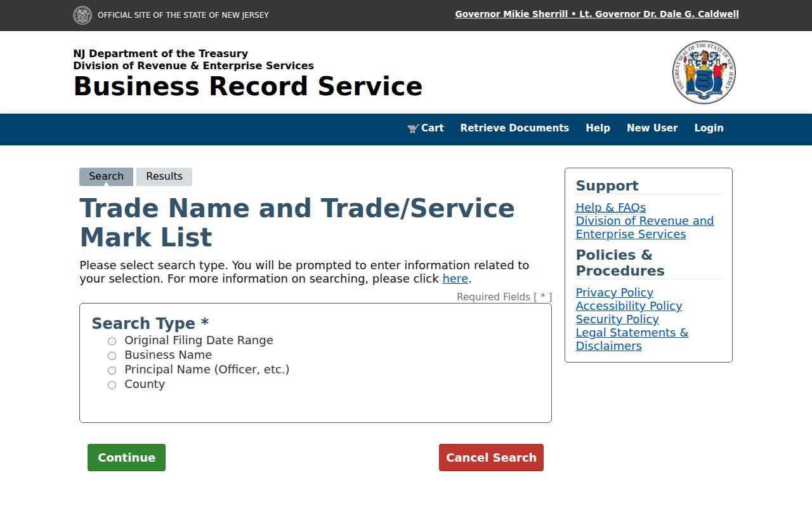Image resolution: width=812 pixels, height=508 pixels.
Task: Select Original Filing Date Range radio button
Action: click(x=112, y=341)
